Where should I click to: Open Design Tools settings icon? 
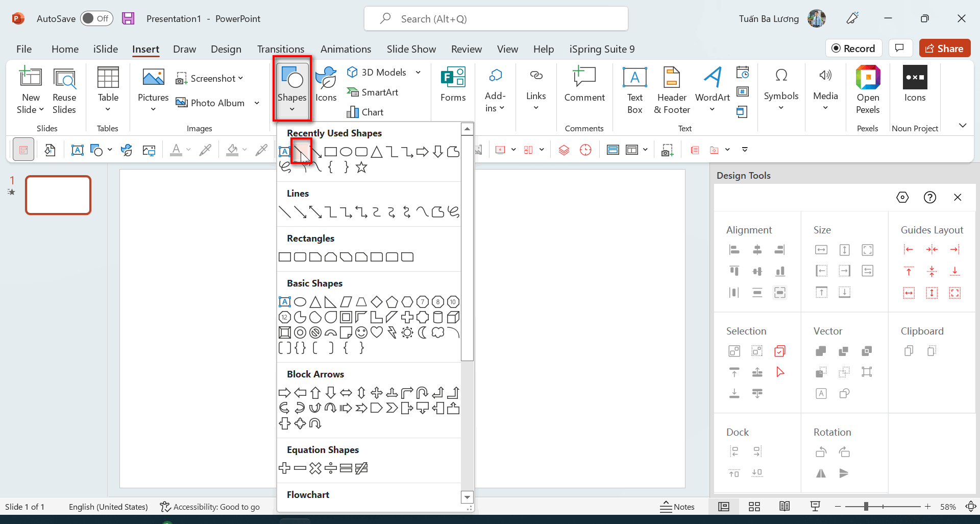[x=902, y=197]
